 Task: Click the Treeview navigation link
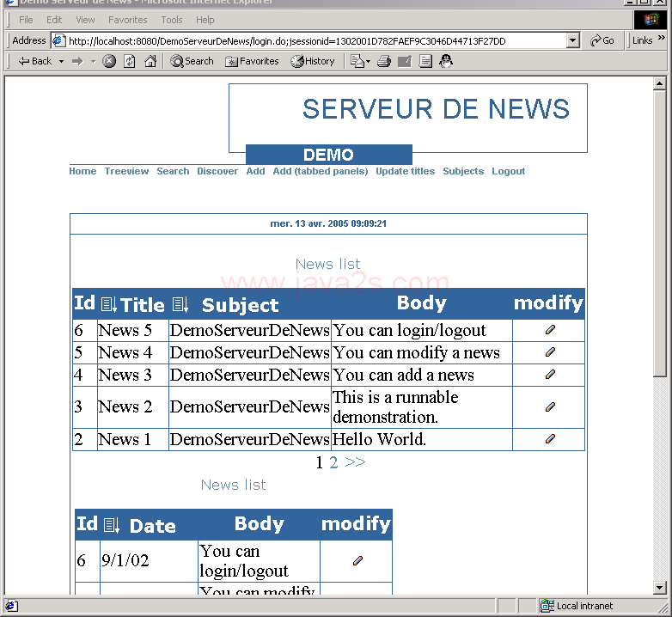pos(126,171)
